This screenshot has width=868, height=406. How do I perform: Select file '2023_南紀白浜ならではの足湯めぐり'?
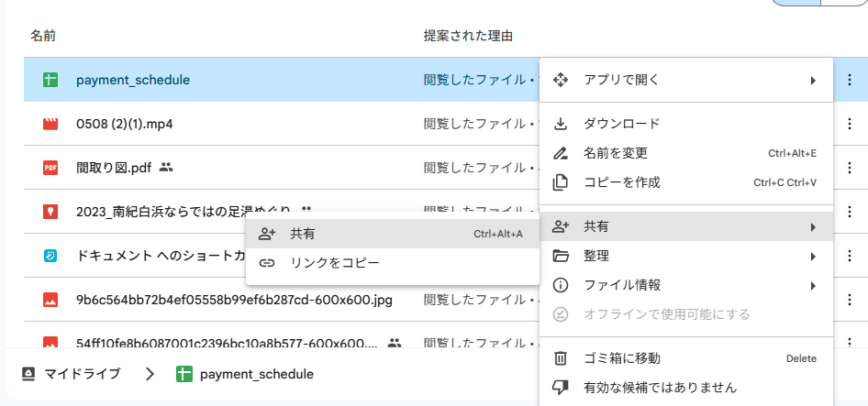point(184,211)
